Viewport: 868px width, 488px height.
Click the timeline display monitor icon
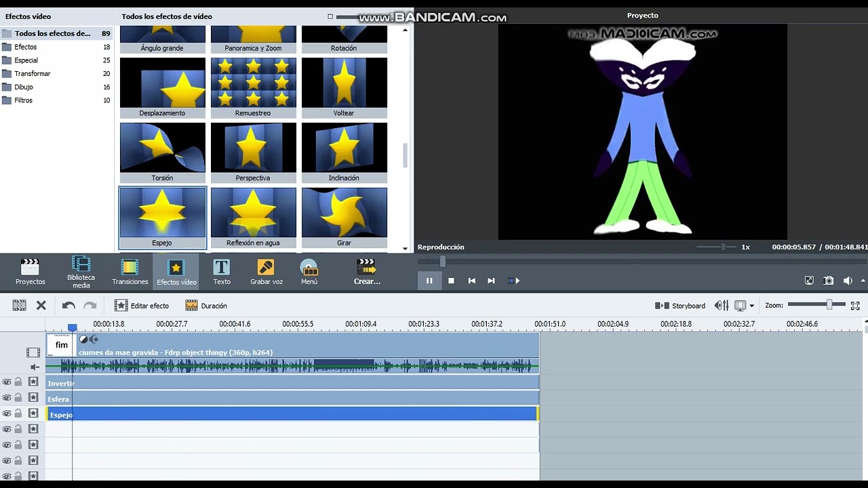click(x=741, y=306)
